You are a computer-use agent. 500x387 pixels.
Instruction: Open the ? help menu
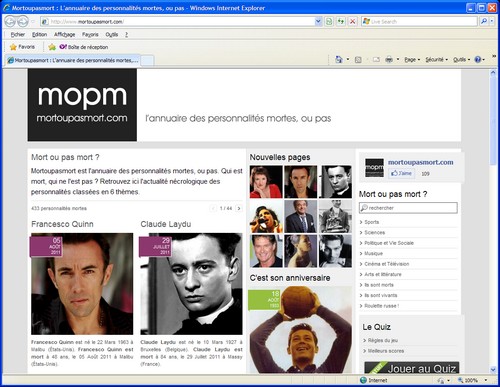(x=127, y=34)
